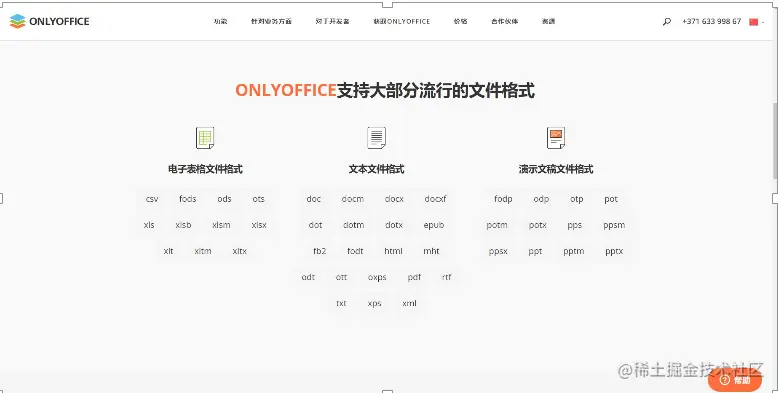778x393 pixels.
Task: Click the docx format tag
Action: (394, 199)
